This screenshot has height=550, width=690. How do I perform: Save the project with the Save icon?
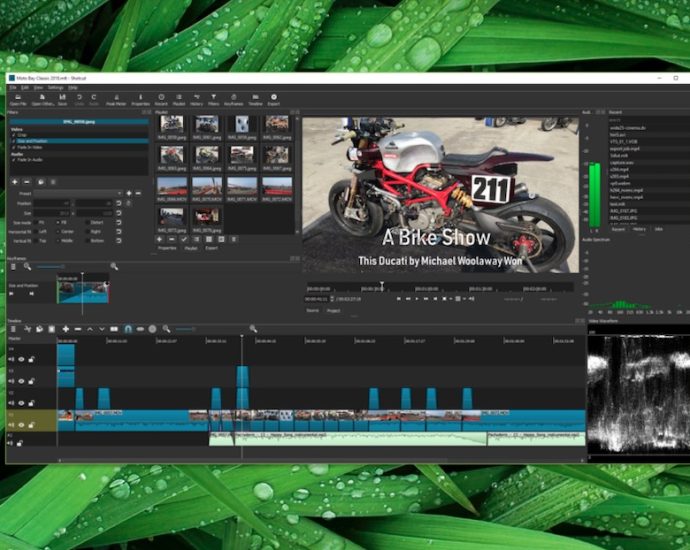(62, 100)
